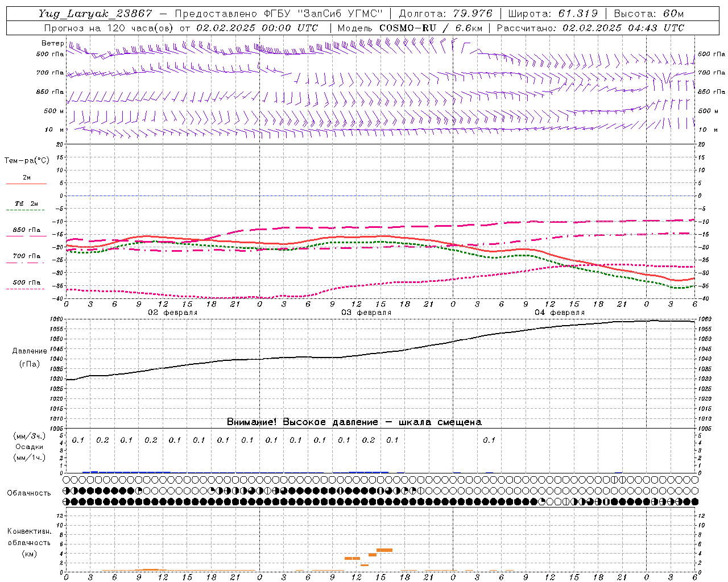
Task: Click the Конвективн. convective cloud label
Action: tap(30, 531)
